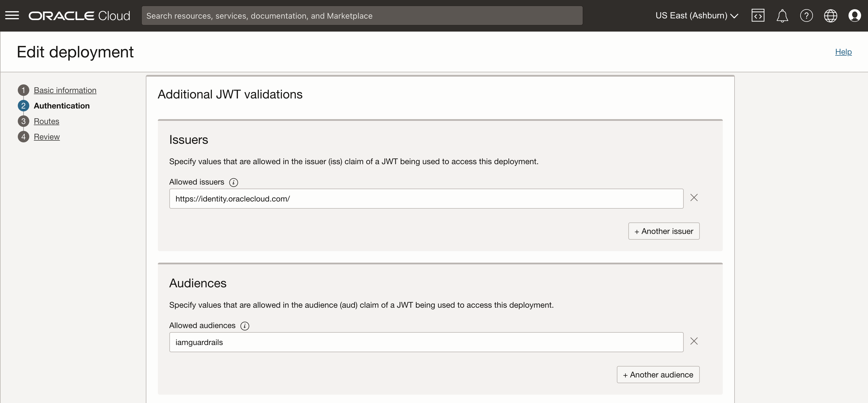Remove the iamguardrails audience entry

[694, 341]
